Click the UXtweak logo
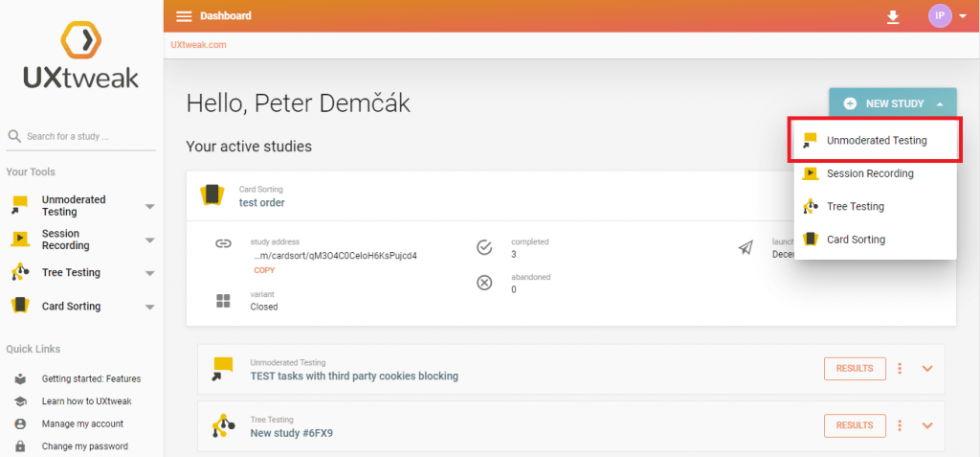Image resolution: width=980 pixels, height=457 pixels. [x=81, y=56]
